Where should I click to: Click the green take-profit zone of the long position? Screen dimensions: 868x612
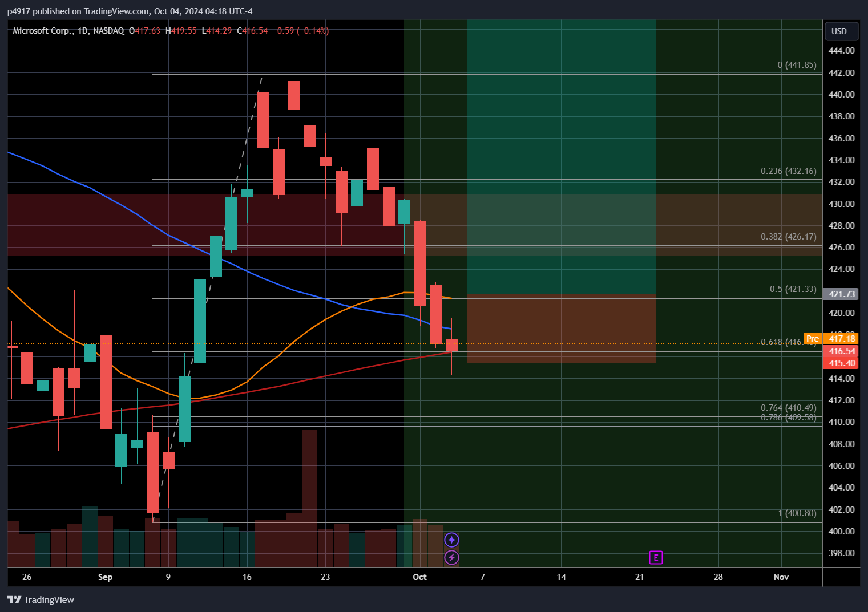(561, 157)
